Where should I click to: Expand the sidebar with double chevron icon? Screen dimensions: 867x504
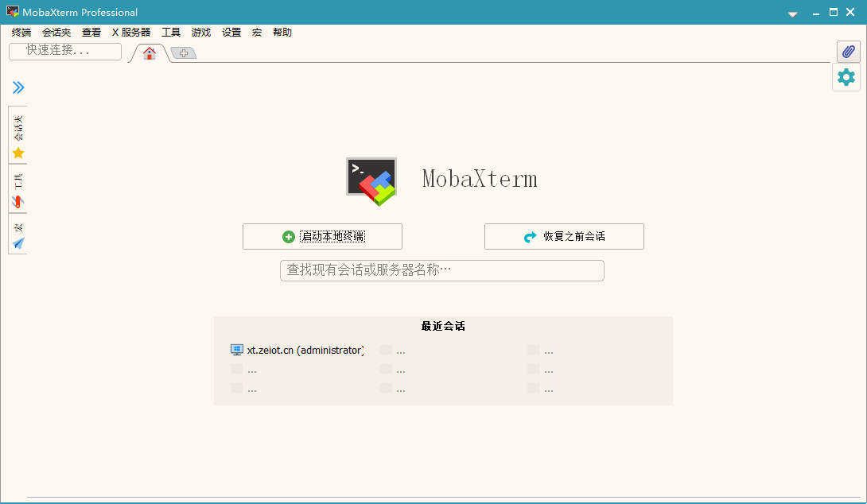[x=18, y=87]
